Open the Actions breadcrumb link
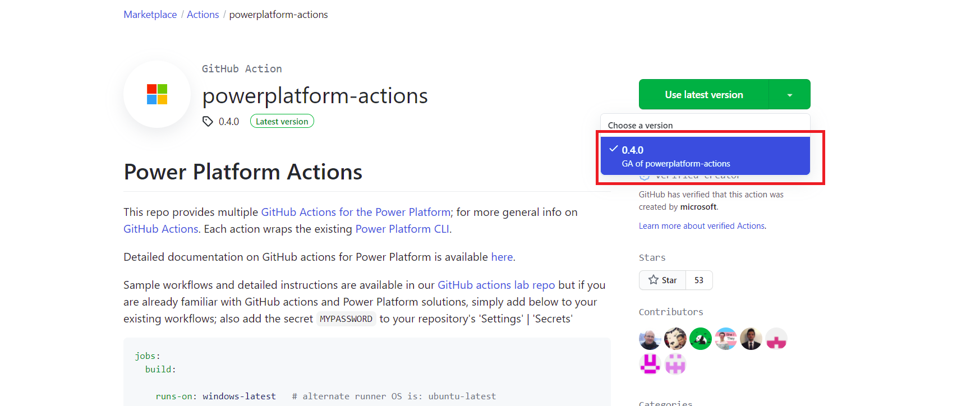The width and height of the screenshot is (980, 406). point(203,14)
